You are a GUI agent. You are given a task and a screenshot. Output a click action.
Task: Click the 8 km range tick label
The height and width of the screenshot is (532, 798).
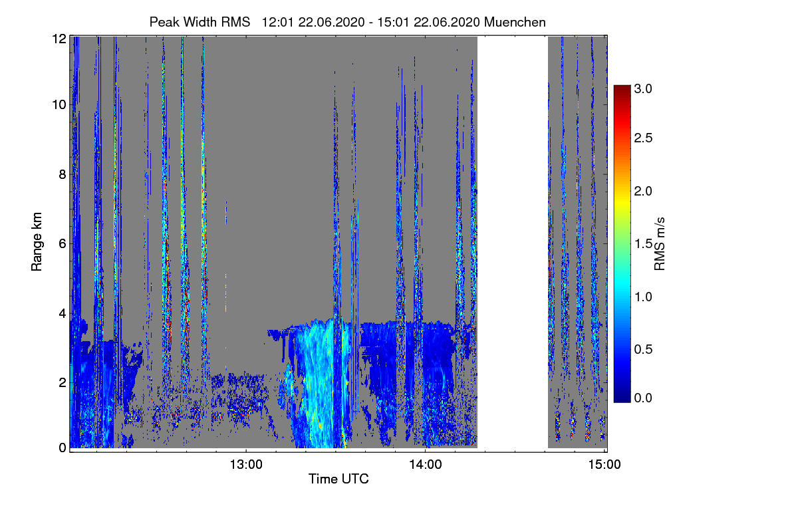pos(62,174)
